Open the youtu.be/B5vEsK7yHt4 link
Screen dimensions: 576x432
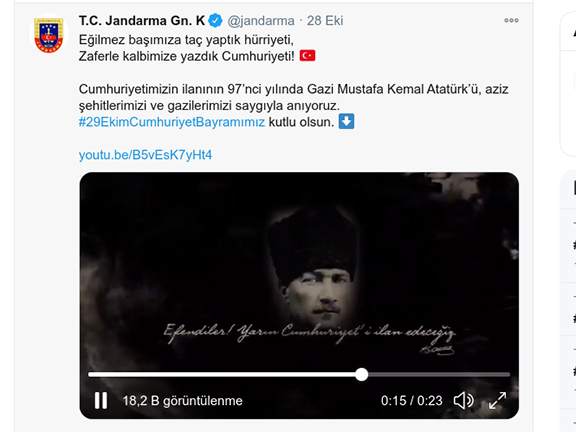[x=145, y=155]
